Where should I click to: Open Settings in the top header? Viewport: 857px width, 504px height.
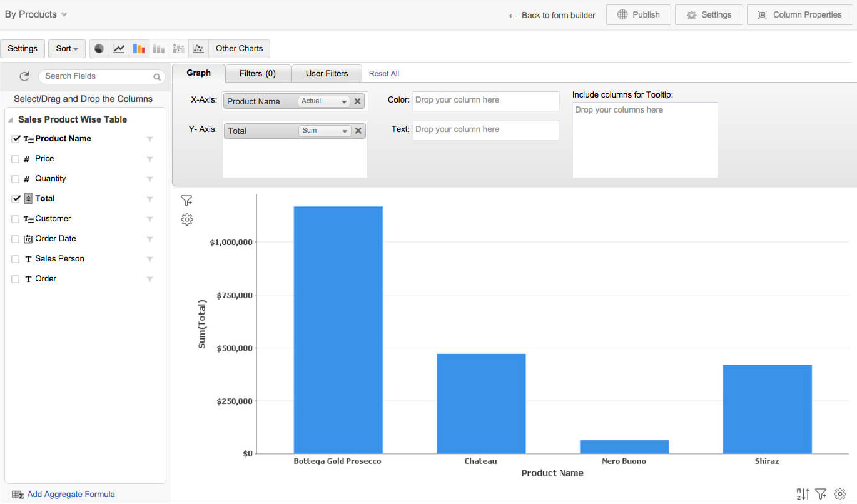(x=709, y=14)
